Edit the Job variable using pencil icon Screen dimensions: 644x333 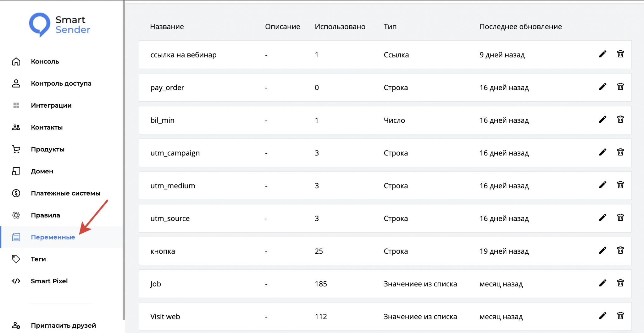(x=602, y=283)
